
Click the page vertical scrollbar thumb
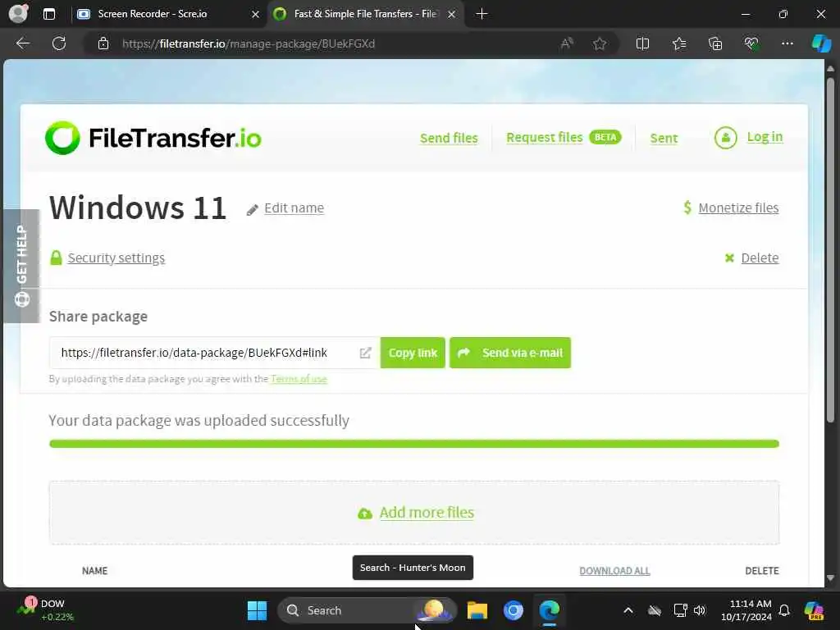830,249
